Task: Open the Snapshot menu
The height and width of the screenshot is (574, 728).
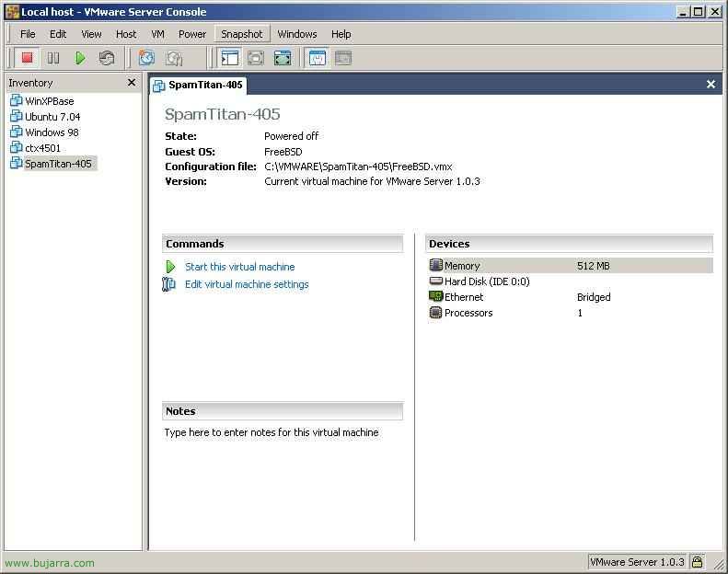Action: (x=242, y=34)
